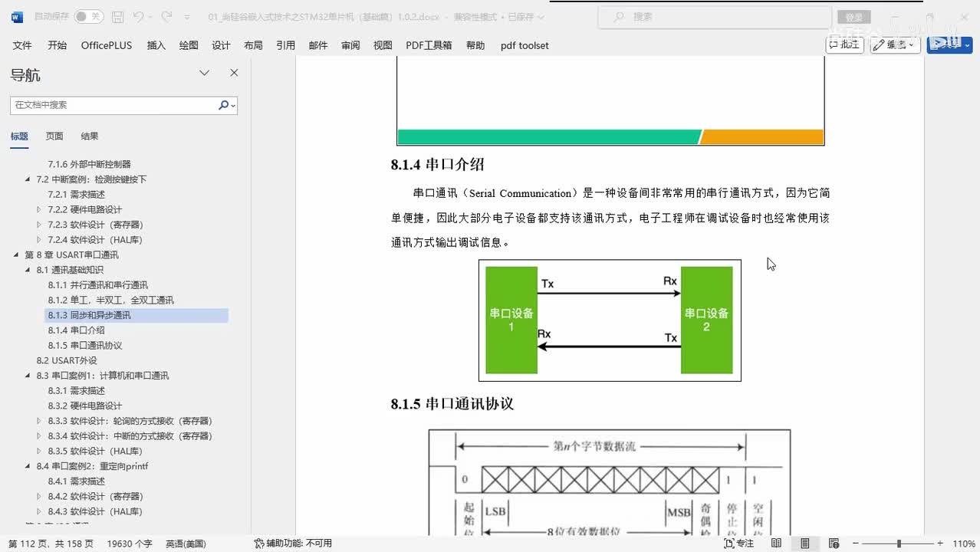Screen dimensions: 980x552
Task: Click the 第112页，共158页 page indicator
Action: coord(51,544)
